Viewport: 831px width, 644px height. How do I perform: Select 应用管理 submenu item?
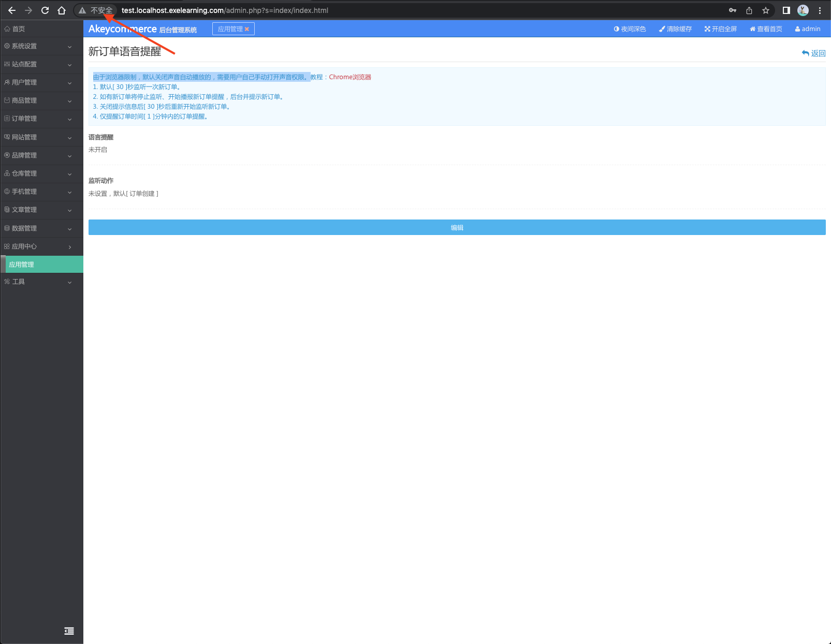tap(42, 265)
